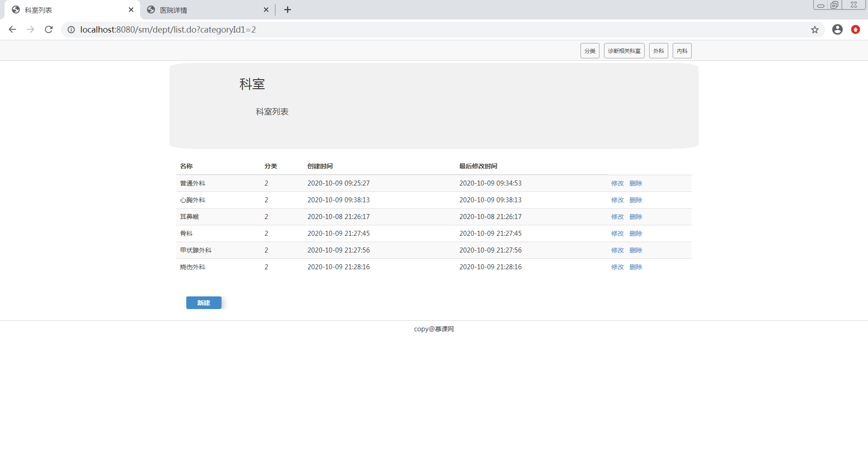Close the 医院详情 tab
This screenshot has height=467, width=868.
pos(266,10)
